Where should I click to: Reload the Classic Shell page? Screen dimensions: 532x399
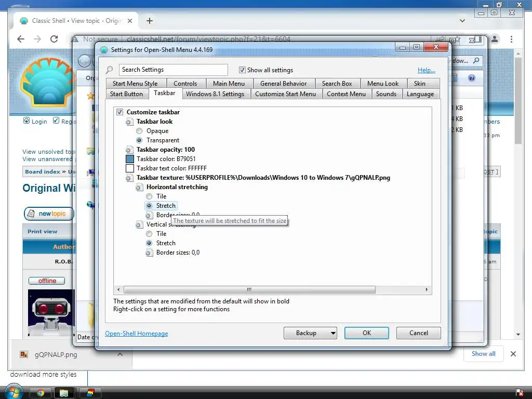[54, 39]
